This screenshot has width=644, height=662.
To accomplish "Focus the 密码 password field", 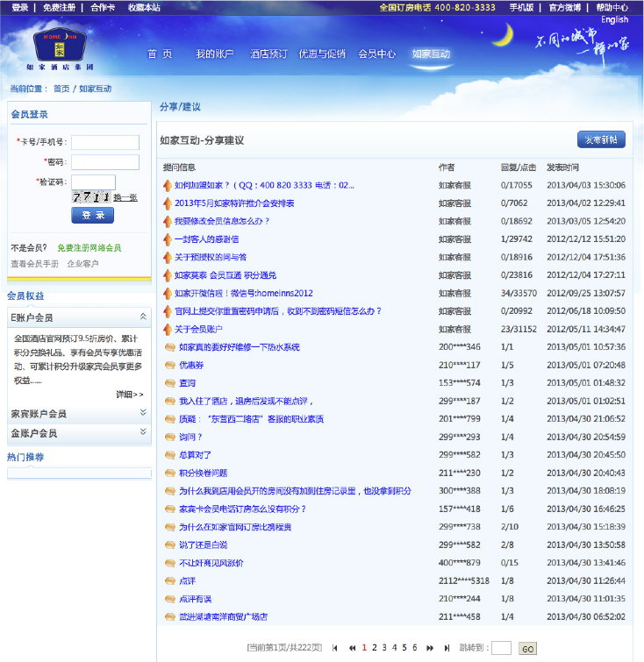I will tap(105, 162).
